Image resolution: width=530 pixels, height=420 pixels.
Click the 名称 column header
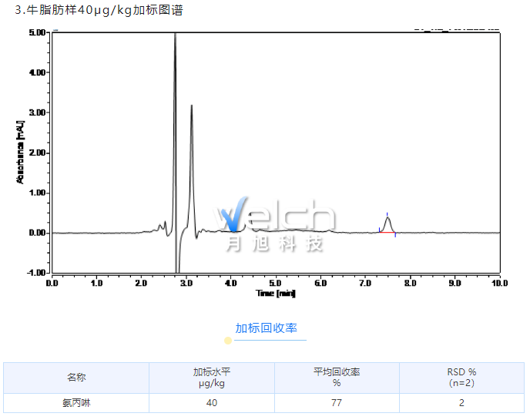[x=76, y=378]
